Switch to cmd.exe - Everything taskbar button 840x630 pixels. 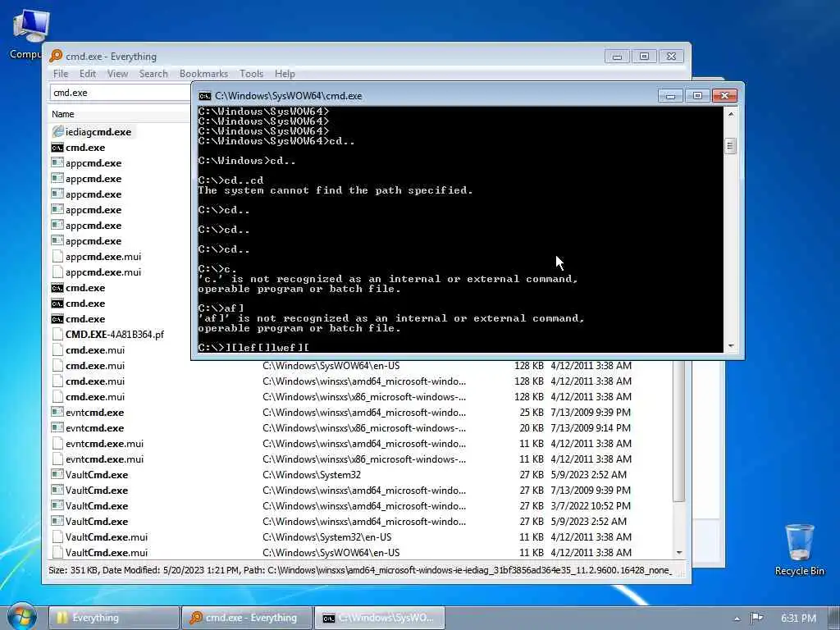tap(246, 618)
